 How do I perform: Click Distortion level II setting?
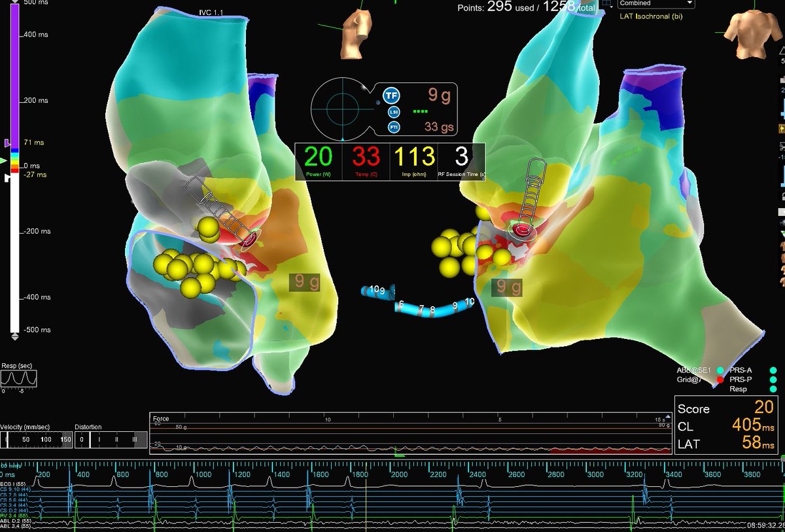click(116, 440)
